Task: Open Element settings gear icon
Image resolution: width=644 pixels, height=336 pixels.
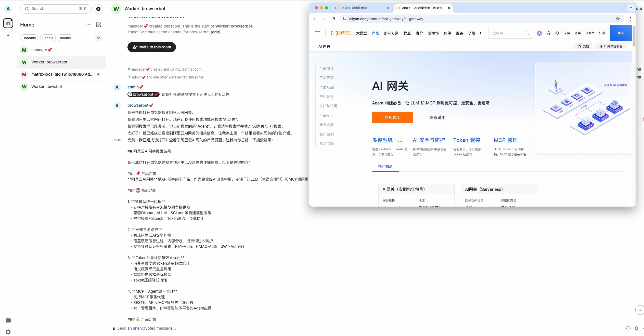Action: pyautogui.click(x=8, y=332)
